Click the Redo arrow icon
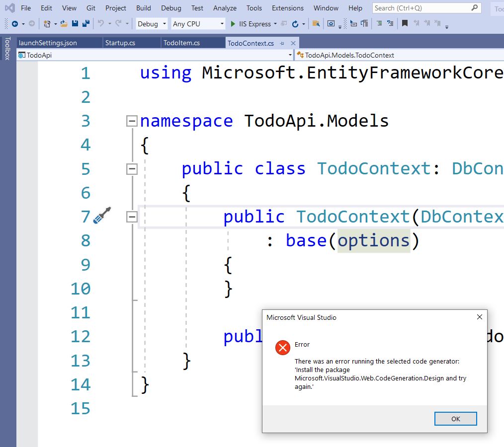The width and height of the screenshot is (504, 447). (118, 23)
